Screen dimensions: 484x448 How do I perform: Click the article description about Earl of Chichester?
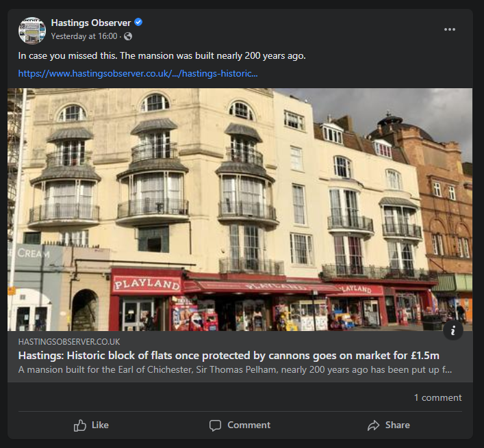234,370
